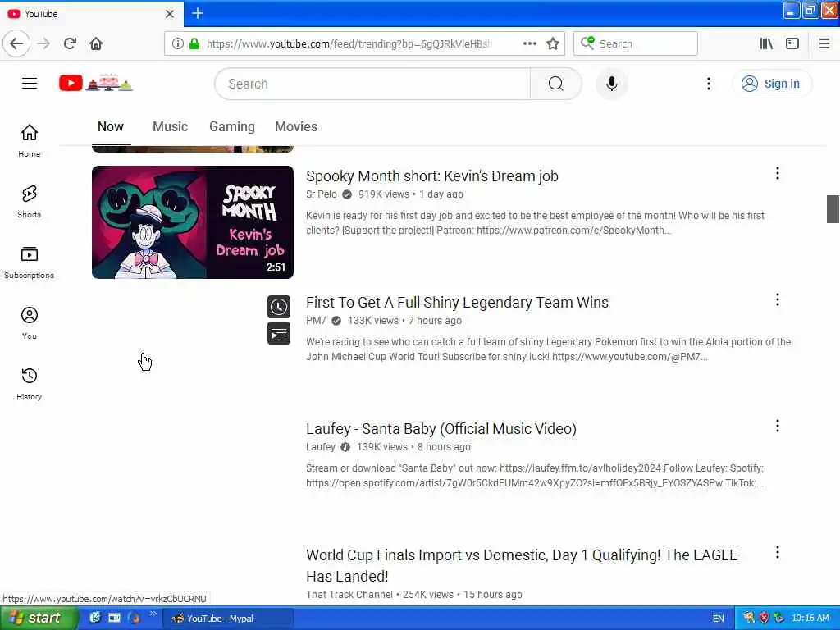Select YouTube - Mypal taskbar button

tap(228, 619)
